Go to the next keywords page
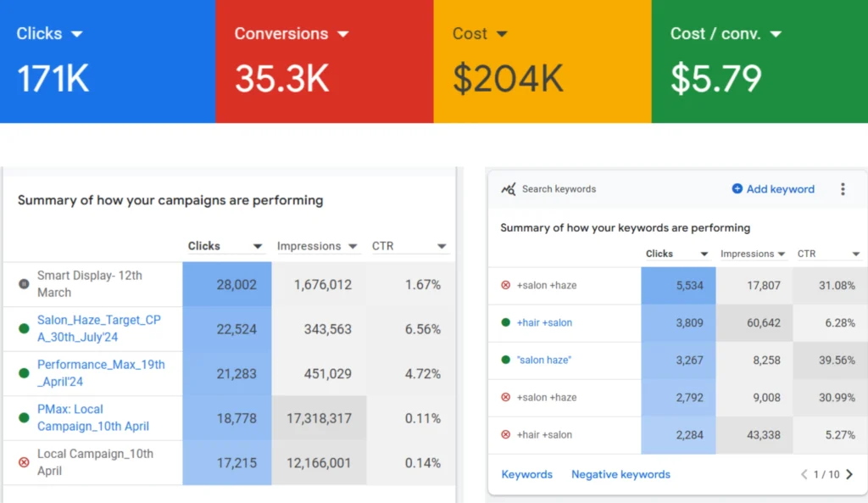Viewport: 868px width, 503px height. 849,474
